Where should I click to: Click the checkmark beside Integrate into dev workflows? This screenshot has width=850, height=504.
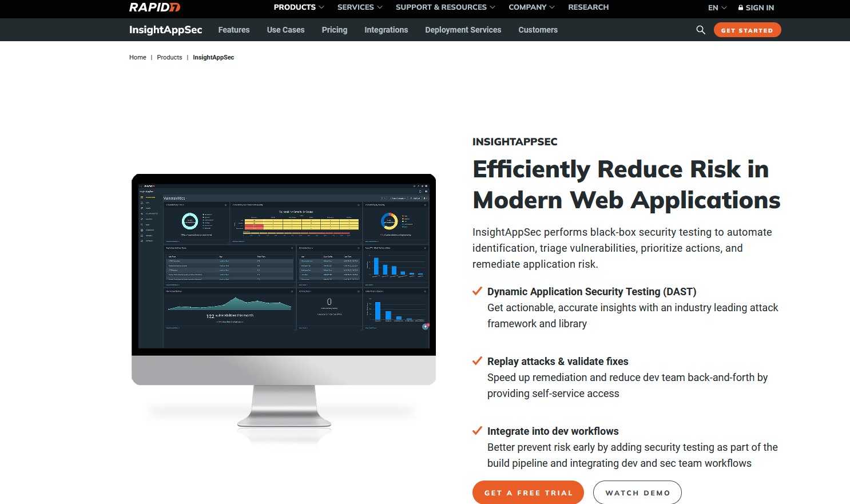coord(477,431)
